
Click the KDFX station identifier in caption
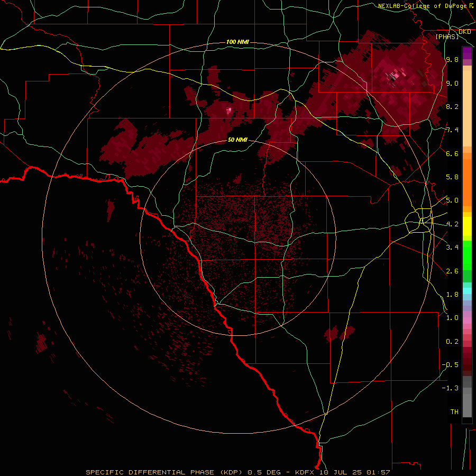click(x=305, y=472)
